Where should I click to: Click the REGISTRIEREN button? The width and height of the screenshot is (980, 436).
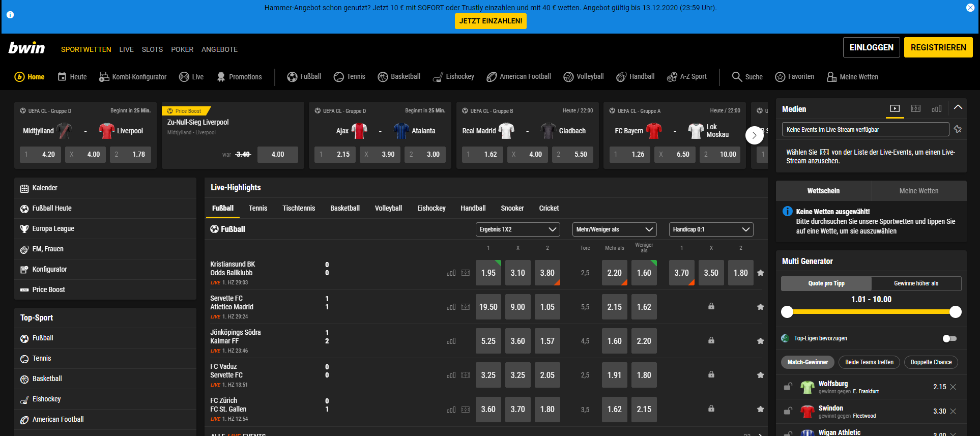coord(938,47)
